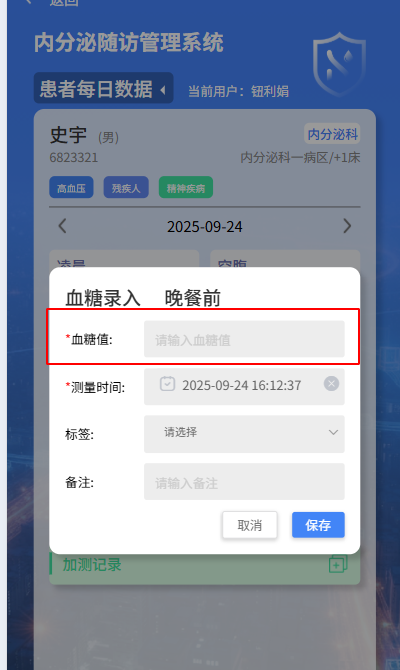Click the 保存 button

[x=318, y=525]
